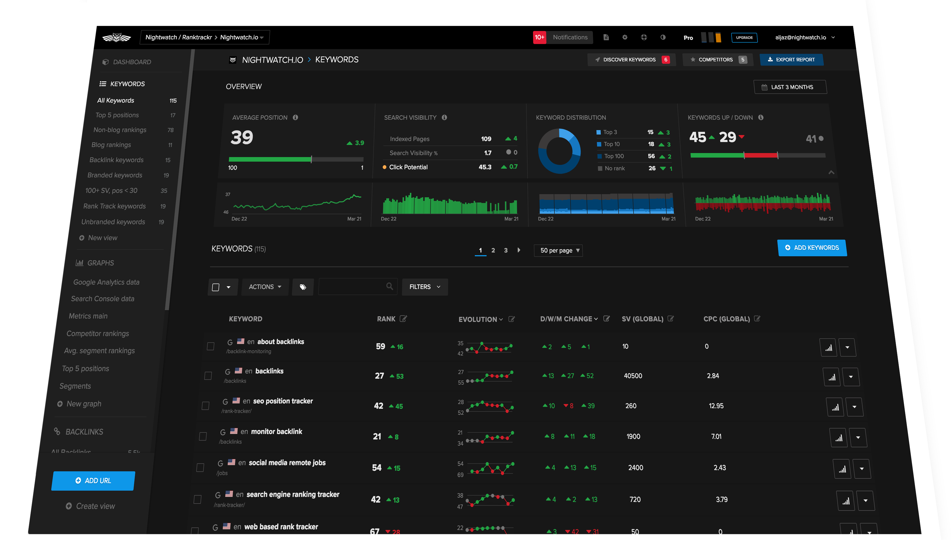Open the '50 per page' dropdown
Image resolution: width=951 pixels, height=560 pixels.
(558, 251)
